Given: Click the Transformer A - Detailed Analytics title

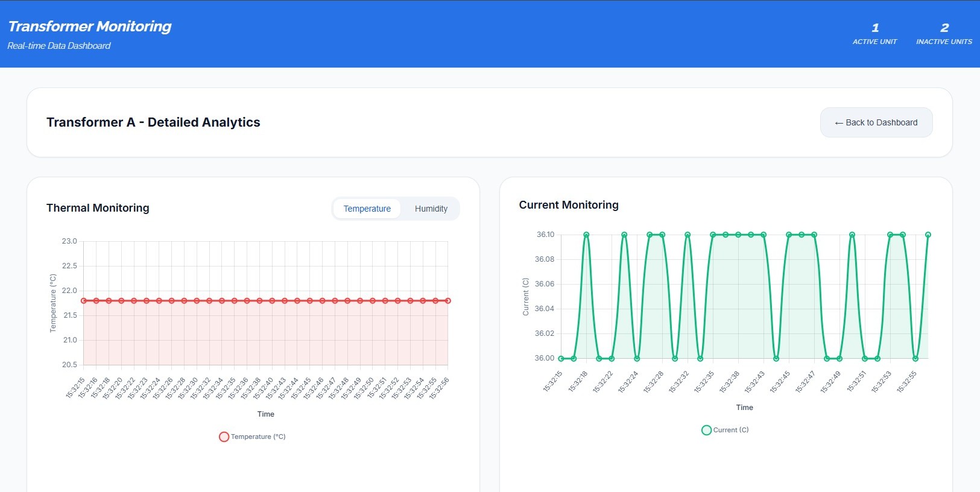Looking at the screenshot, I should [x=153, y=122].
